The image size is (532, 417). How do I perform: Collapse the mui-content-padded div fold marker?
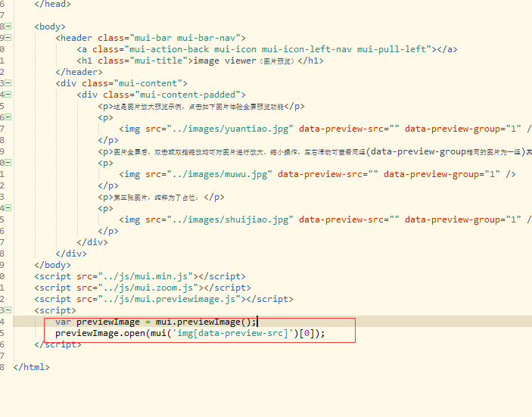(8, 95)
